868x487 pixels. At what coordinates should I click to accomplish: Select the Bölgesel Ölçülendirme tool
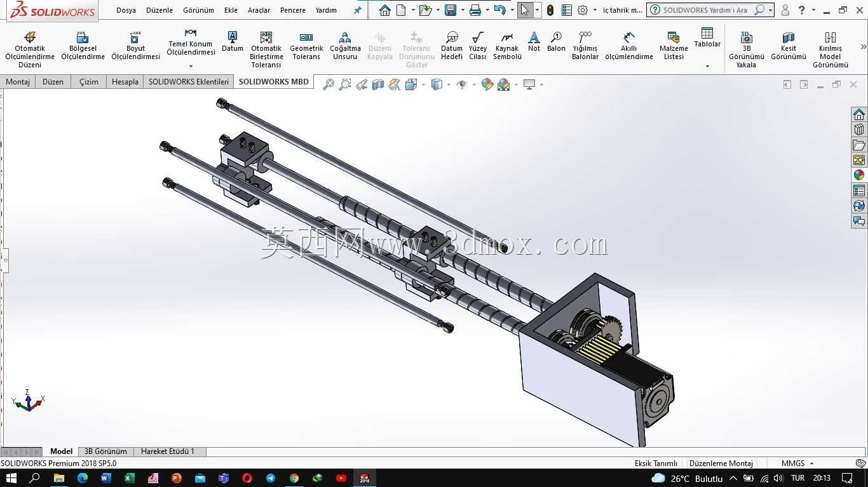coord(83,45)
